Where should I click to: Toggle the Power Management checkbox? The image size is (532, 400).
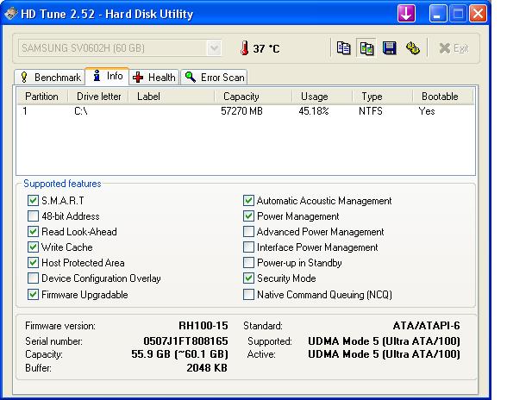pyautogui.click(x=248, y=216)
